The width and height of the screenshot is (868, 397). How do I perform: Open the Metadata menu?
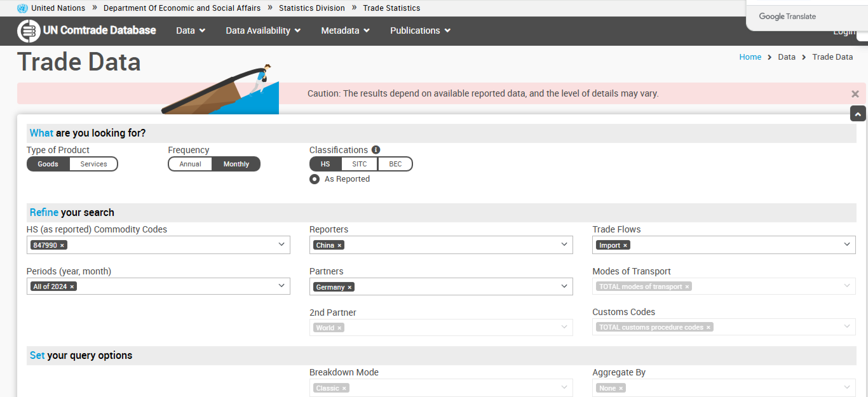pos(345,30)
